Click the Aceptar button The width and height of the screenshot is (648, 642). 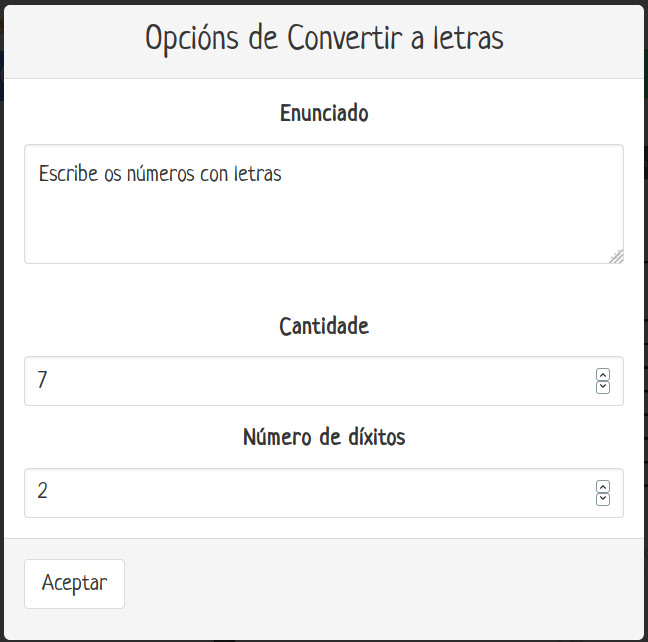[74, 584]
